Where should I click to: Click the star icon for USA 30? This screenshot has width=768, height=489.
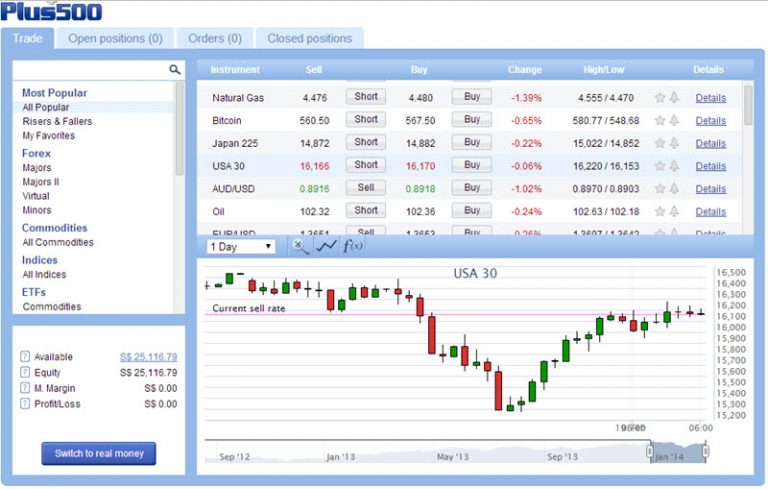coord(659,166)
